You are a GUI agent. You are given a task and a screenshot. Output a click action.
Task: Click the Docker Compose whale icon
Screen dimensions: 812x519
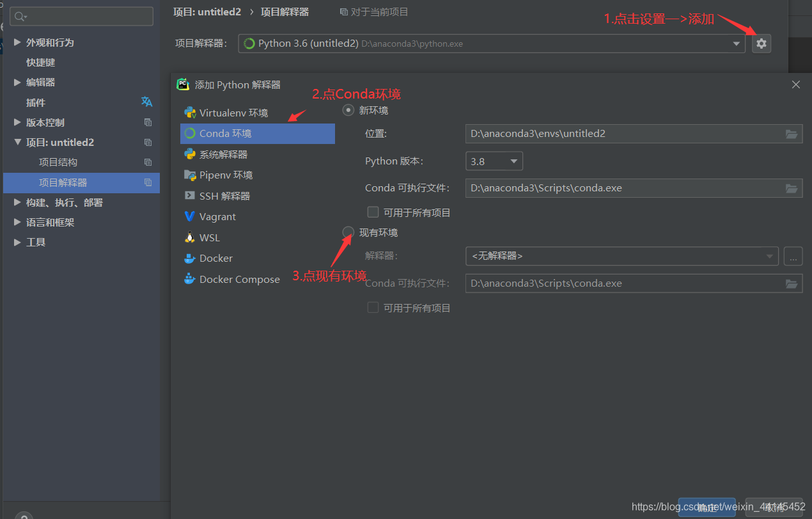tap(190, 279)
